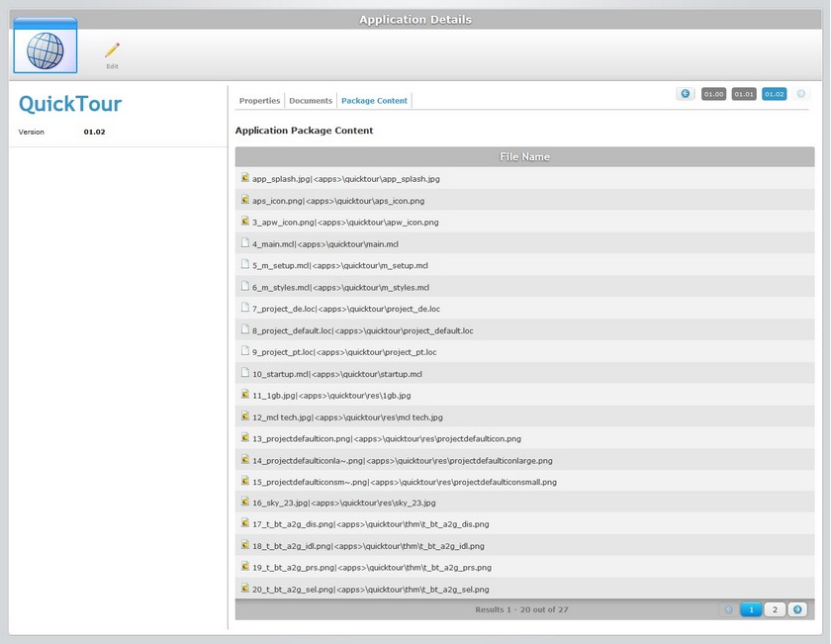Select the 12_mcl tech.jpg file name text
This screenshot has height=644, width=831.
pyautogui.click(x=347, y=417)
